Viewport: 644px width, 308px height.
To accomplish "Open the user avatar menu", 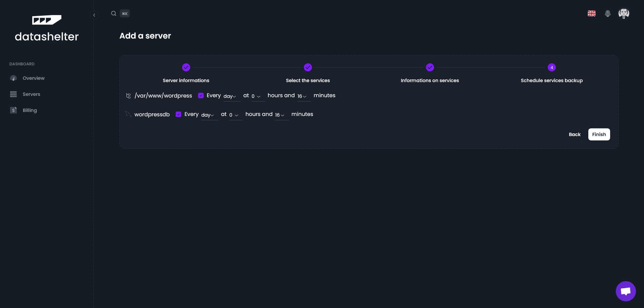I will (624, 13).
